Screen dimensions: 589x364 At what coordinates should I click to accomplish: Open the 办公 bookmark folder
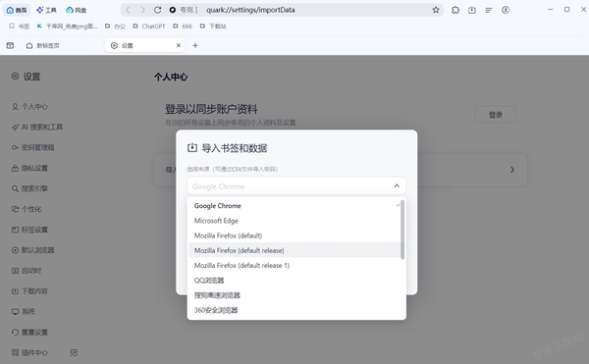click(x=115, y=26)
